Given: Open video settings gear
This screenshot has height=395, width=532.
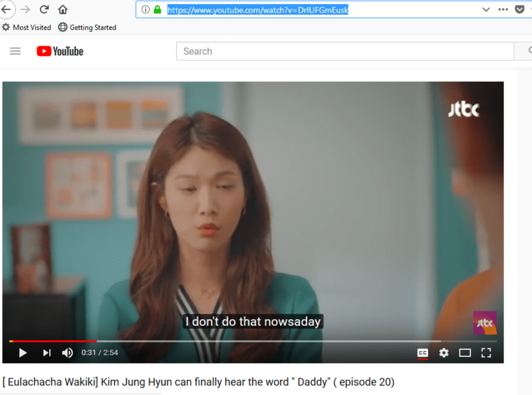Looking at the screenshot, I should tap(444, 353).
